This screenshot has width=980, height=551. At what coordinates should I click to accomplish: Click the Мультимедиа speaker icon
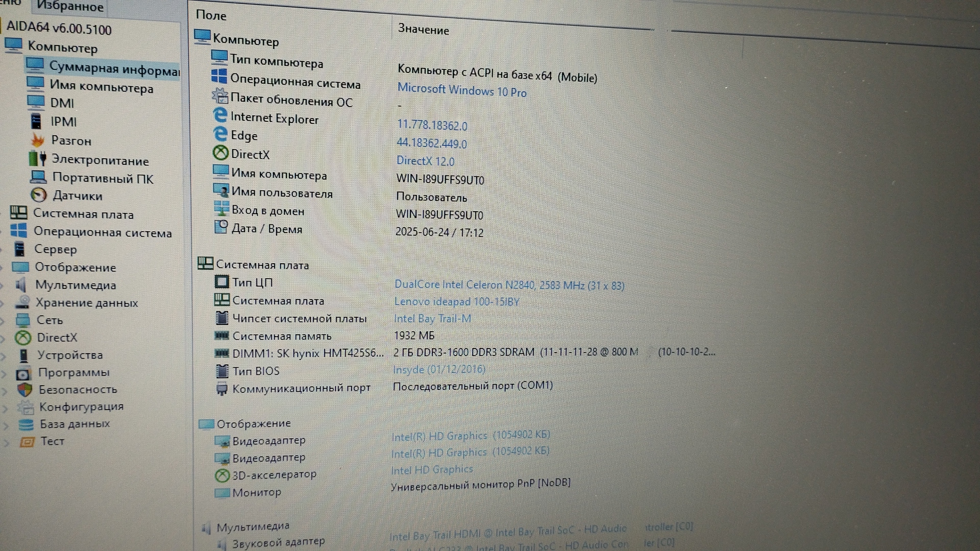pos(21,285)
